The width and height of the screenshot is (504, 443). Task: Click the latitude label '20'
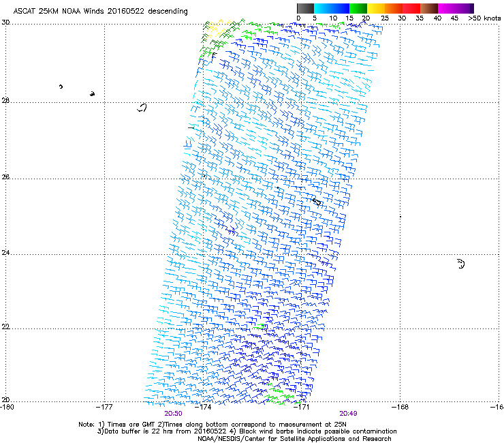(x=5, y=399)
